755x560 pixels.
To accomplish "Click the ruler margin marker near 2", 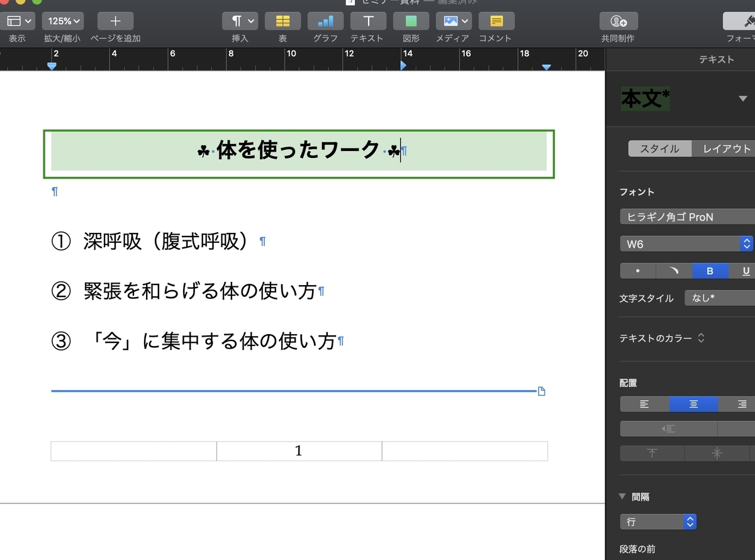I will 52,66.
